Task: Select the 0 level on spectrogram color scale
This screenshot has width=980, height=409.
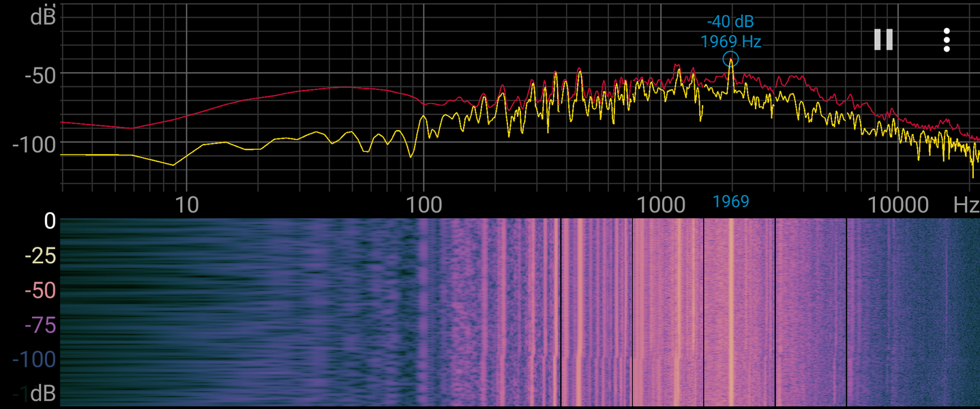Action: (x=48, y=222)
